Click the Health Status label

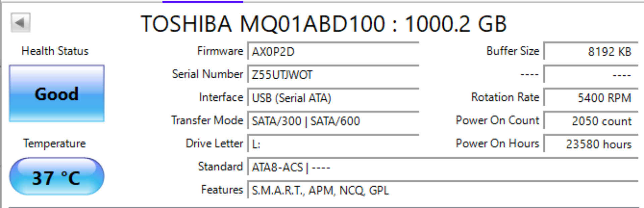click(55, 51)
